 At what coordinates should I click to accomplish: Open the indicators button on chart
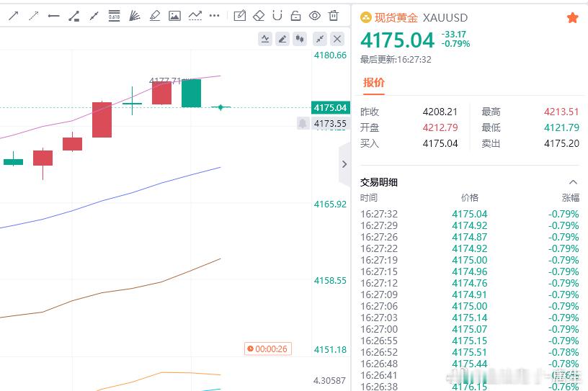tap(265, 39)
